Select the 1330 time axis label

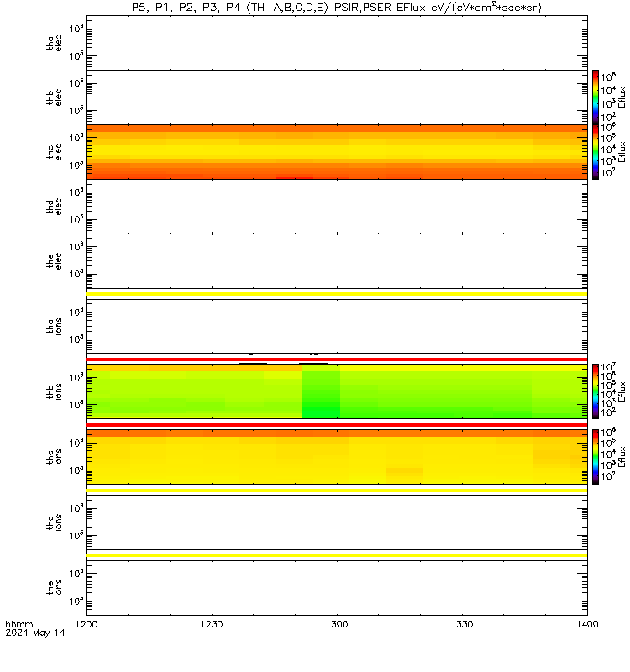point(462,624)
